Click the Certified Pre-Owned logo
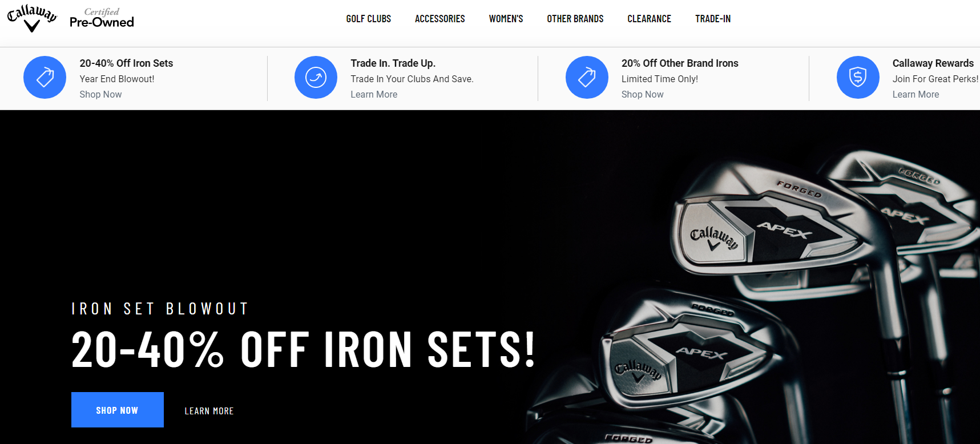The image size is (980, 444). coord(102,18)
